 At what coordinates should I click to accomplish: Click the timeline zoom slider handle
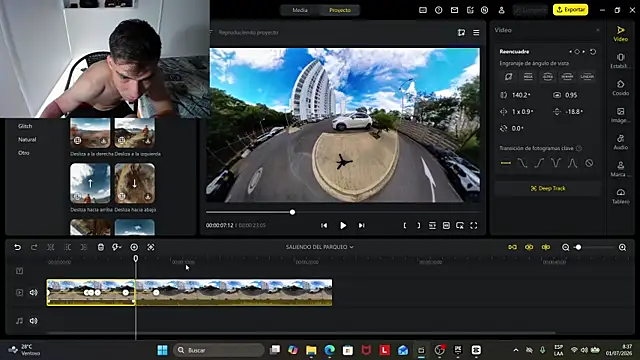click(578, 247)
